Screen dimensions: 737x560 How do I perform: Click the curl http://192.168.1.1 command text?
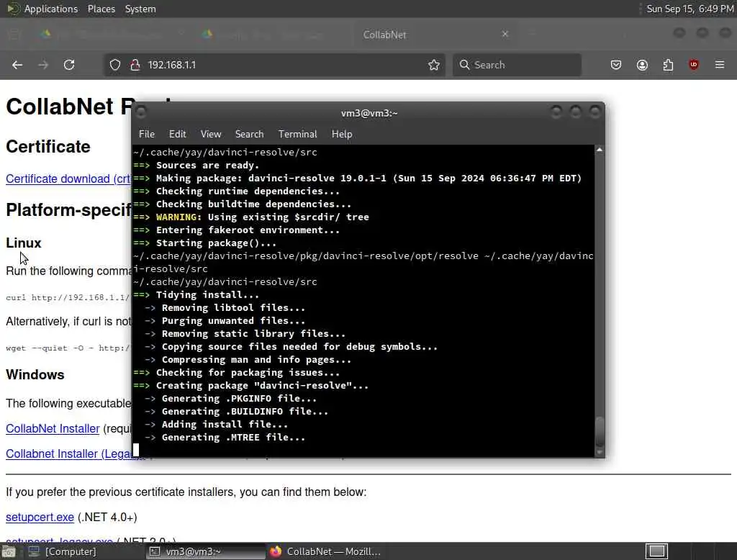(68, 297)
